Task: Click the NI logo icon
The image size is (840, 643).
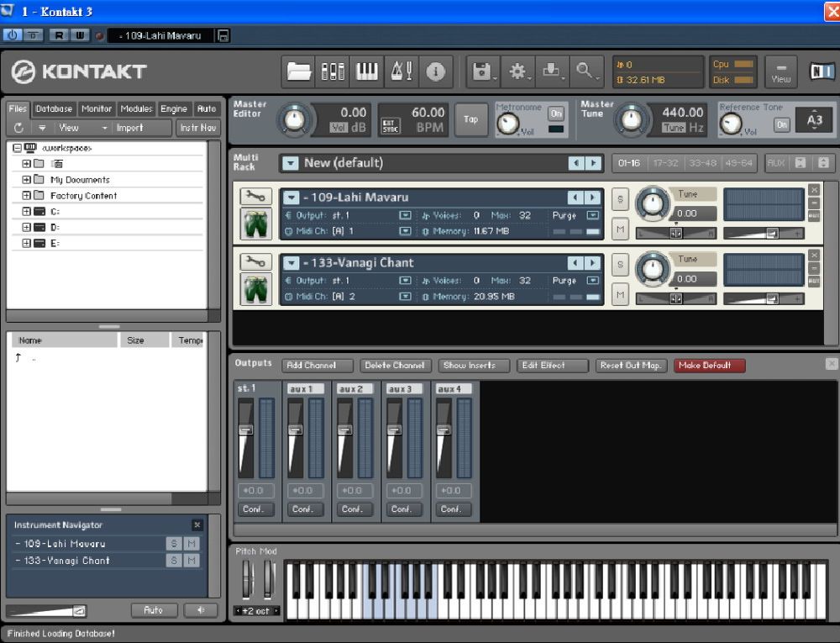Action: click(822, 71)
